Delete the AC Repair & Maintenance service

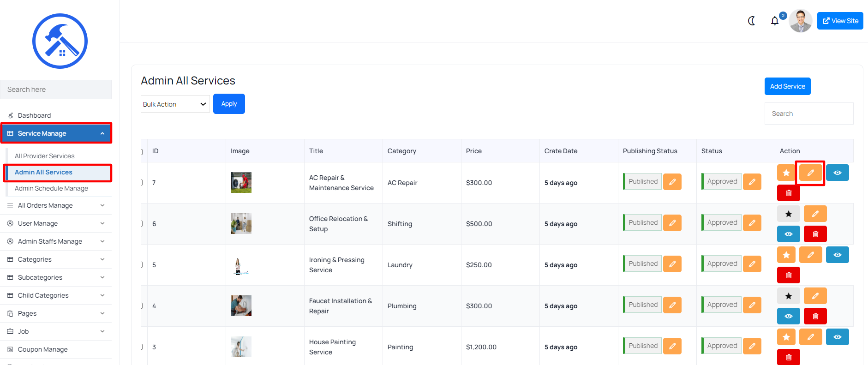point(789,193)
